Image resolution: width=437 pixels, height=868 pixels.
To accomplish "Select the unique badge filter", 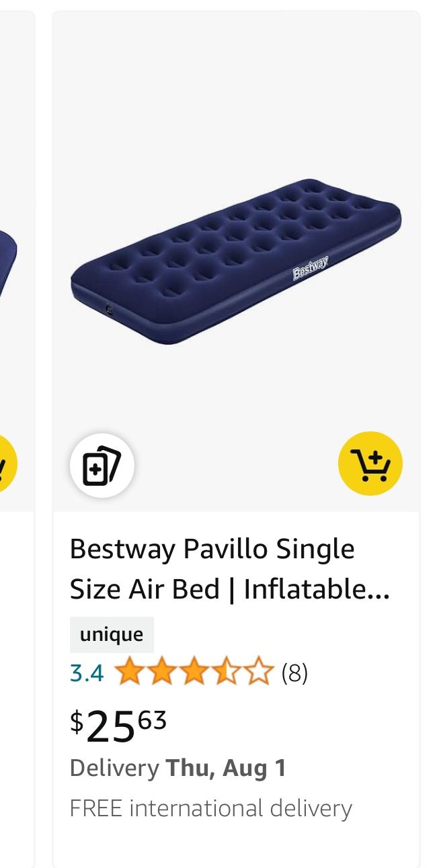I will pyautogui.click(x=112, y=633).
